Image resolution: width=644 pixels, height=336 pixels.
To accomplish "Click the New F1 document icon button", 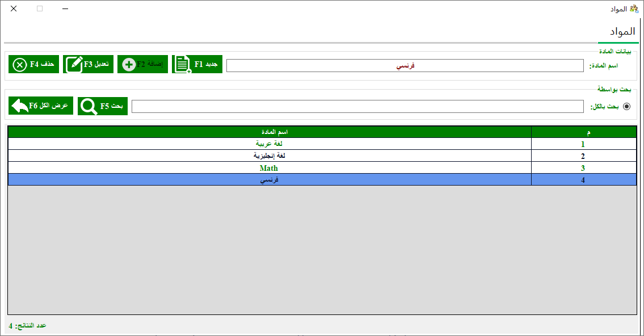I will pos(197,65).
